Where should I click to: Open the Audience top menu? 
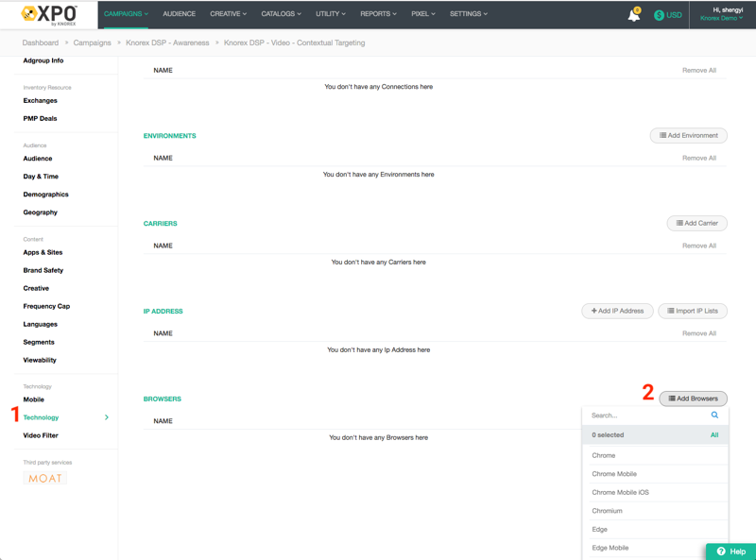179,14
